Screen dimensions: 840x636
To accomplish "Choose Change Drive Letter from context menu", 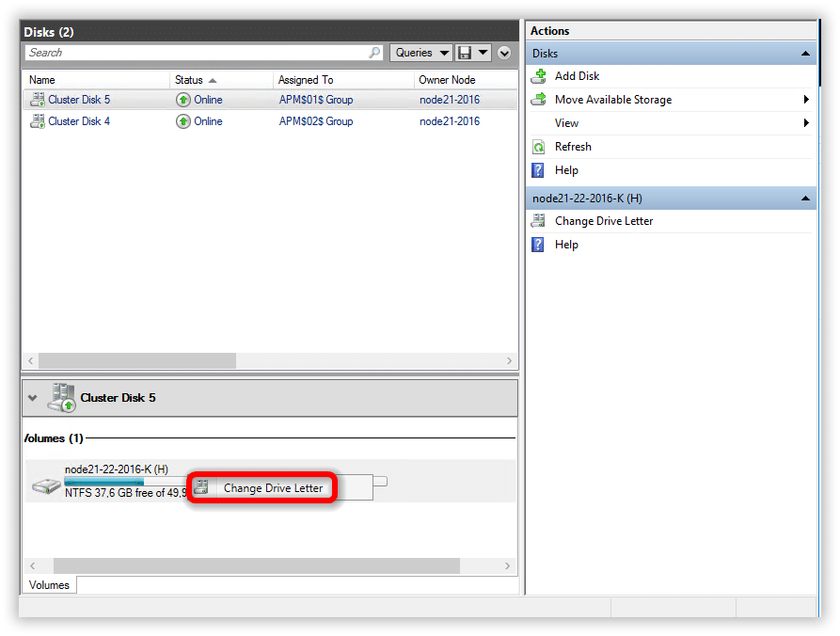I will (x=273, y=488).
